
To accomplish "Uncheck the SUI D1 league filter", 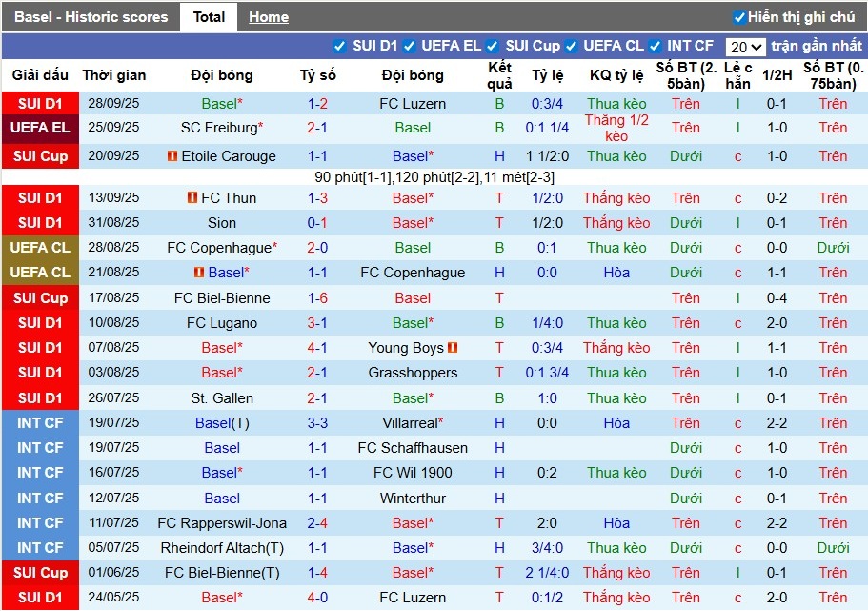I will pyautogui.click(x=338, y=44).
